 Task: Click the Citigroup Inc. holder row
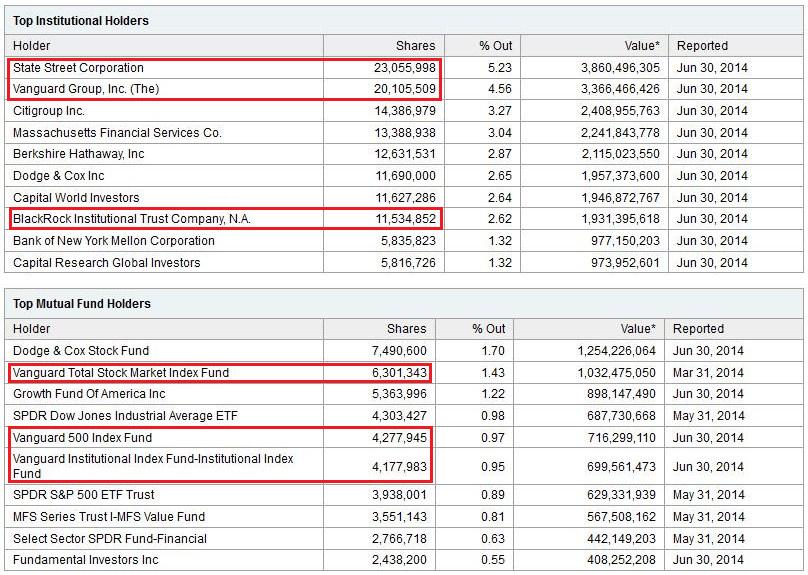[403, 111]
